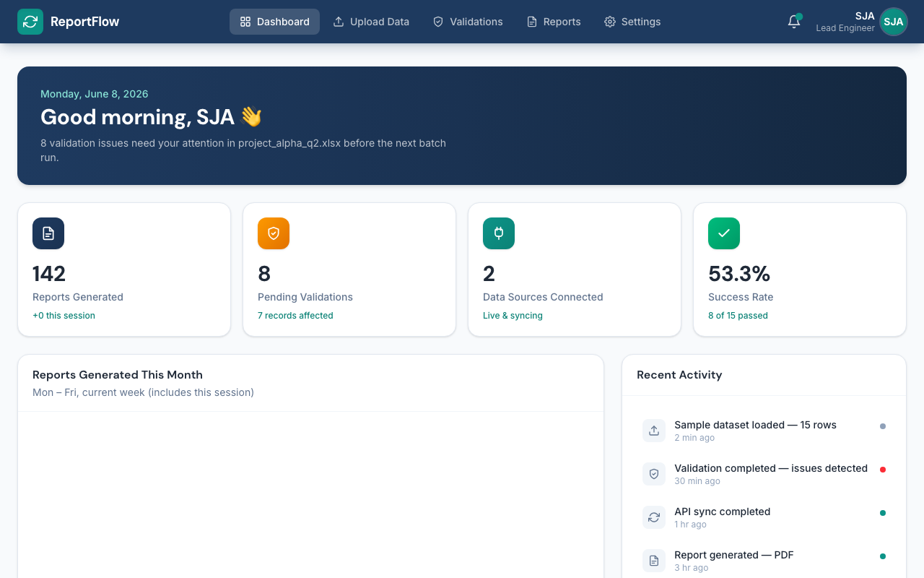Click the Reports Generated document icon
This screenshot has height=578, width=924.
[48, 233]
